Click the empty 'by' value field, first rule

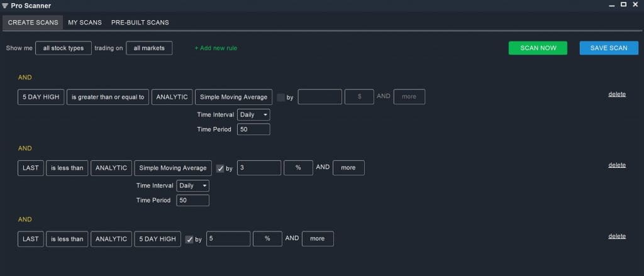point(320,97)
